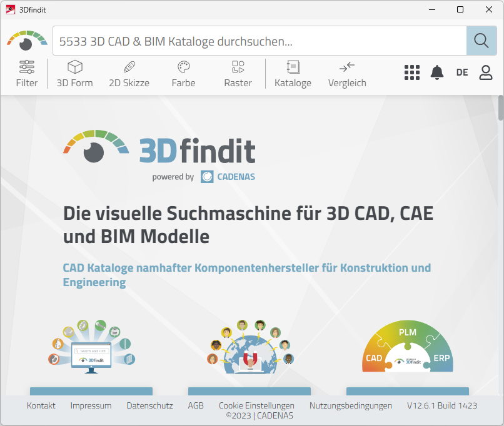Open the 2D Skizze sketch search
The image size is (504, 426).
(129, 74)
